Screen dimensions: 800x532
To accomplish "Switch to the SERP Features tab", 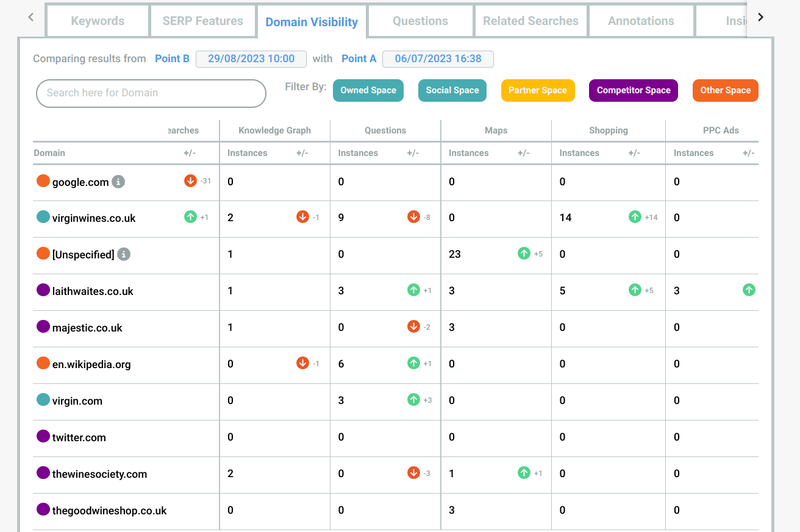I will click(202, 21).
